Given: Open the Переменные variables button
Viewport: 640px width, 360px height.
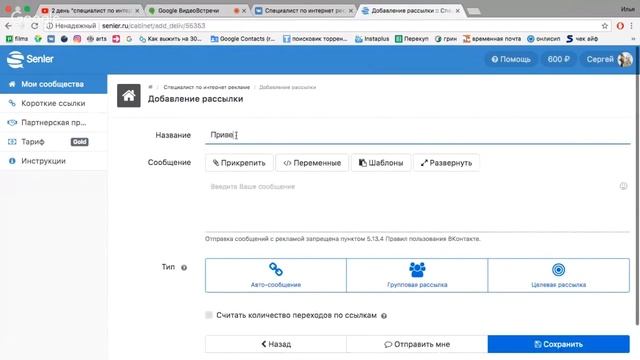Looking at the screenshot, I should (x=312, y=163).
